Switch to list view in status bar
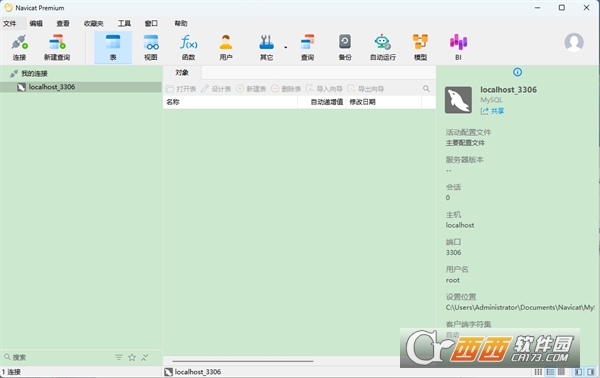This screenshot has height=378, width=600. click(x=538, y=372)
